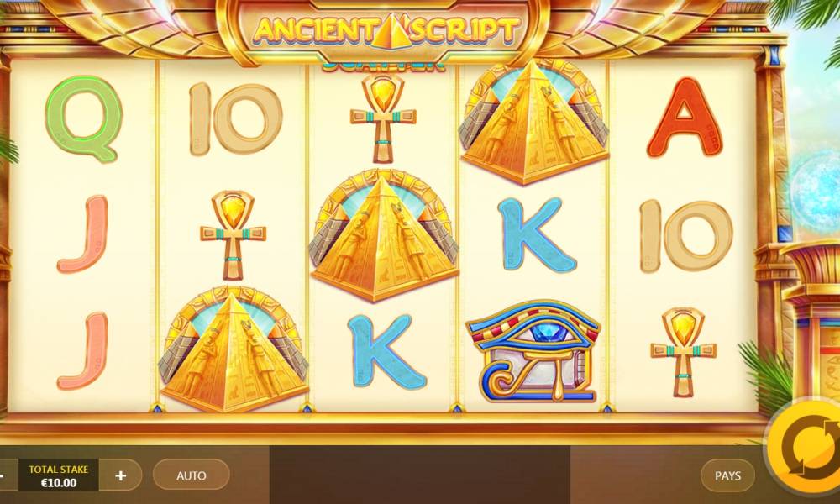Decrease total stake with minus button
The width and height of the screenshot is (840, 504).
coord(3,475)
